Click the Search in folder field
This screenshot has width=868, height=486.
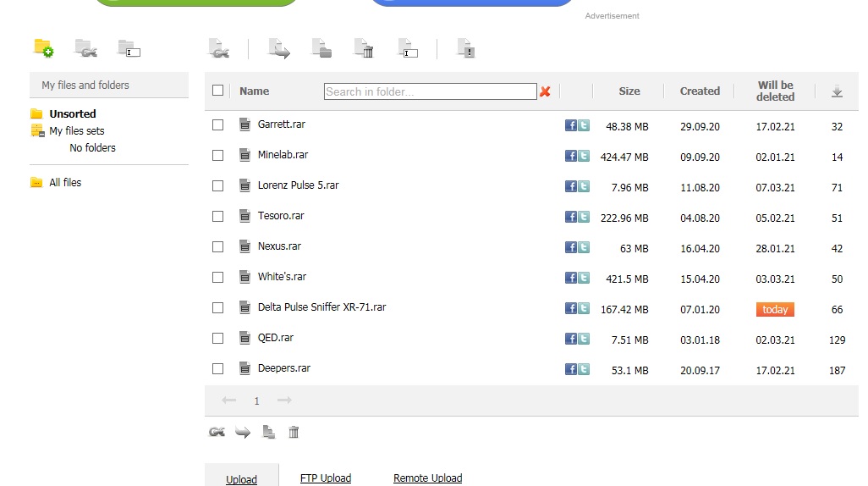(x=430, y=91)
